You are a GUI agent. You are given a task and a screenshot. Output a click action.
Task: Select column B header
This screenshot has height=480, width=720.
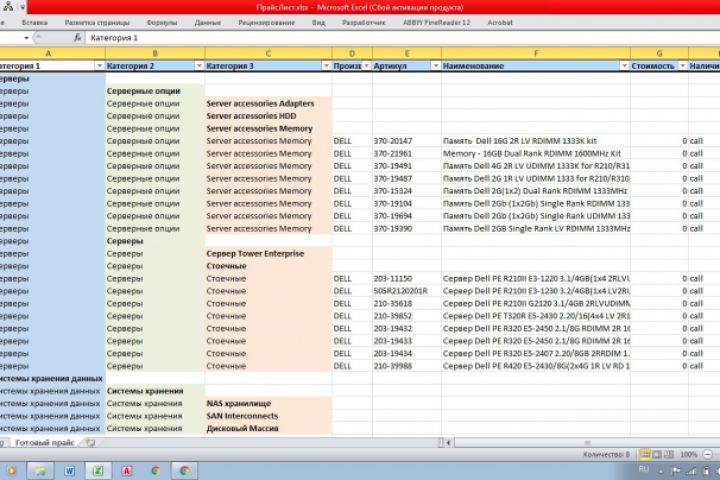coord(155,53)
